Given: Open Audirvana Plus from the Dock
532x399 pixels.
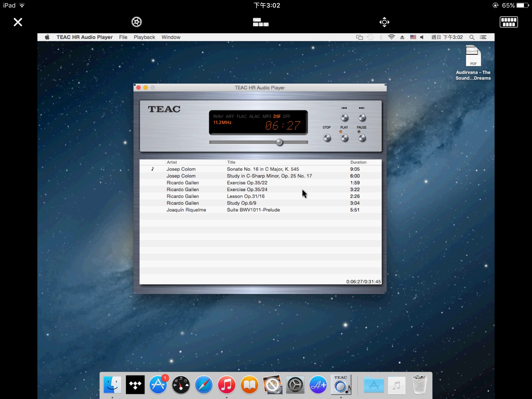Looking at the screenshot, I should pyautogui.click(x=318, y=385).
